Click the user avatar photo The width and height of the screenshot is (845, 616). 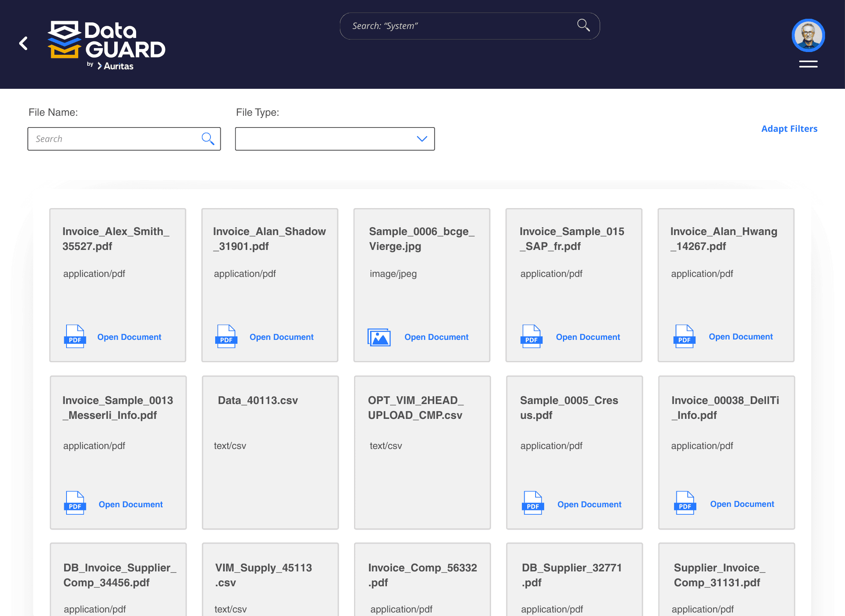807,35
